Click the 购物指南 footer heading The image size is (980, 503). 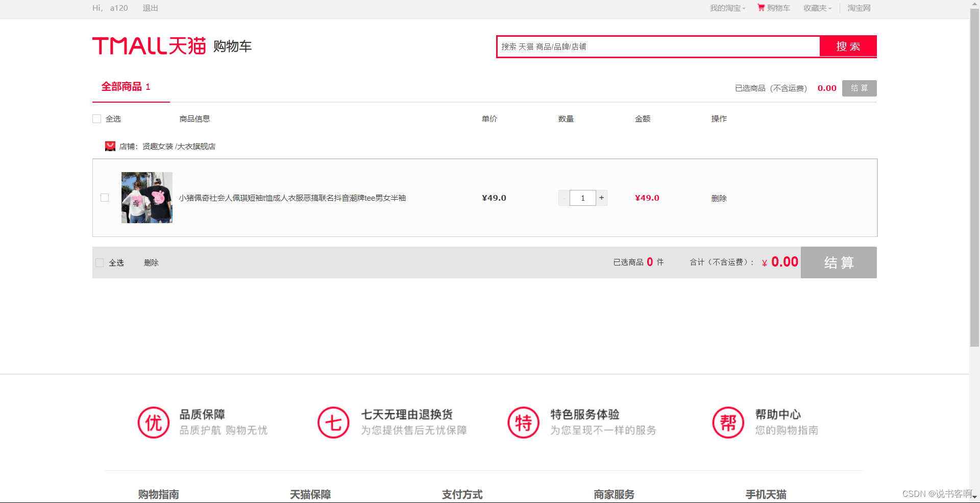[159, 494]
